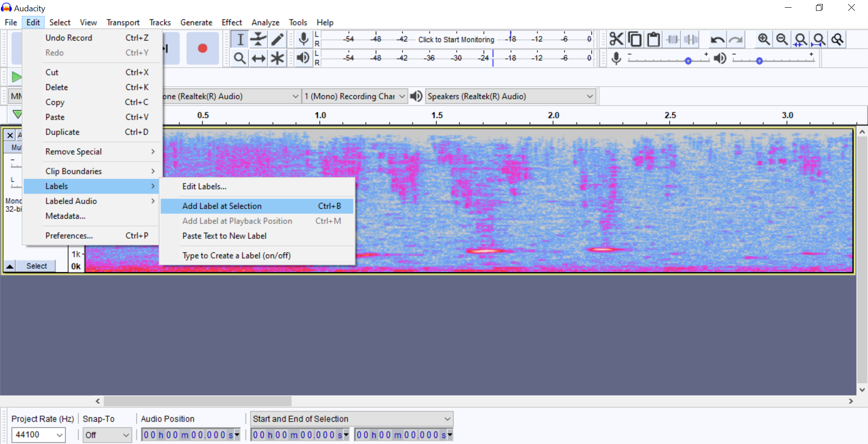The height and width of the screenshot is (444, 868).
Task: Click the Silence audio selection icon
Action: (691, 39)
